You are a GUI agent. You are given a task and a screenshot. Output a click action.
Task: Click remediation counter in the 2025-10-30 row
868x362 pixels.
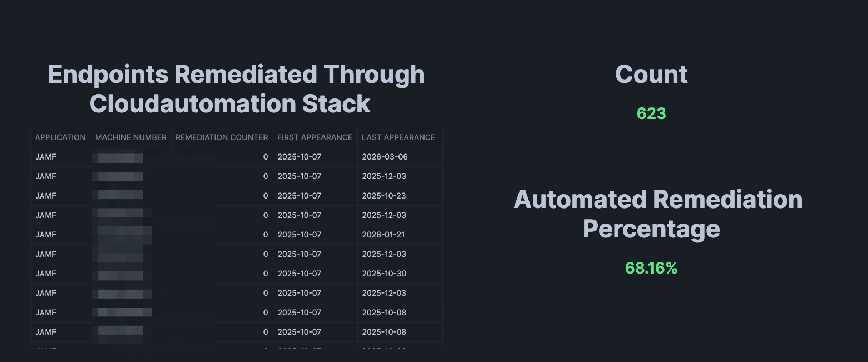(x=266, y=274)
